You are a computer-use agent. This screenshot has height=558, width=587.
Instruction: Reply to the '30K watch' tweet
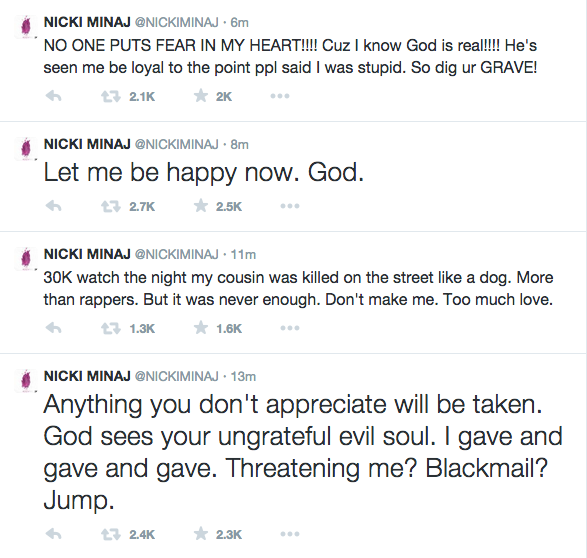click(x=53, y=328)
